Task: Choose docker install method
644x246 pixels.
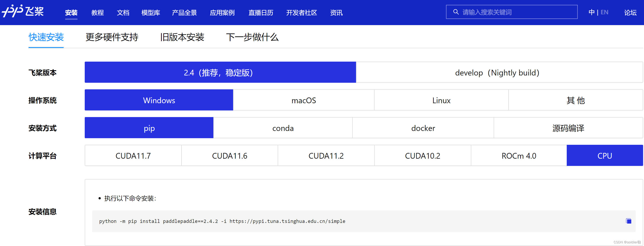Action: (423, 128)
